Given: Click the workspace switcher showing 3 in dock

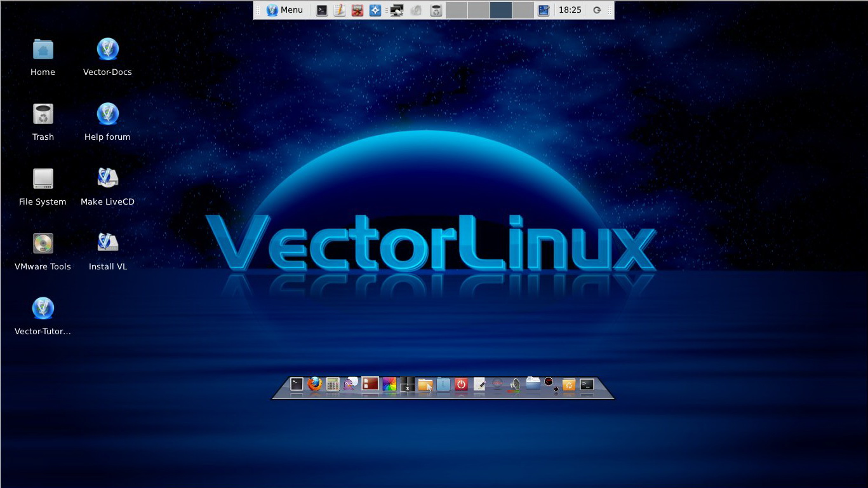Looking at the screenshot, I should (407, 384).
